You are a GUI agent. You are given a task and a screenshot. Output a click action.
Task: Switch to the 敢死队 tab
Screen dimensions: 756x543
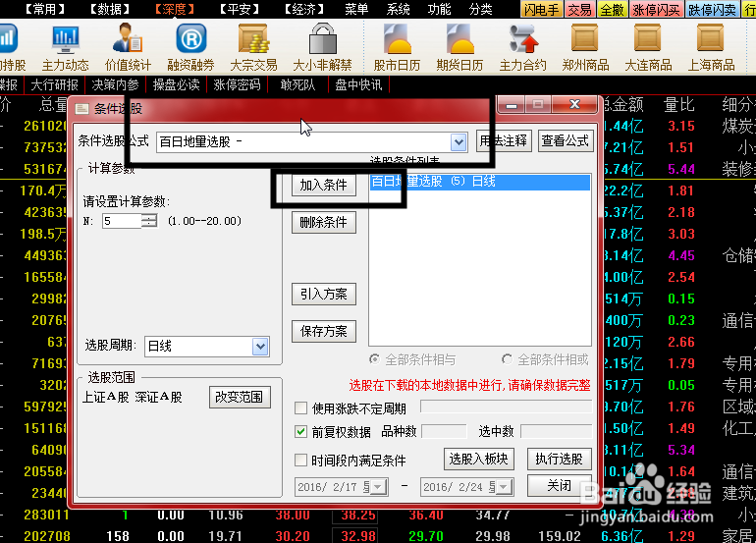(297, 84)
